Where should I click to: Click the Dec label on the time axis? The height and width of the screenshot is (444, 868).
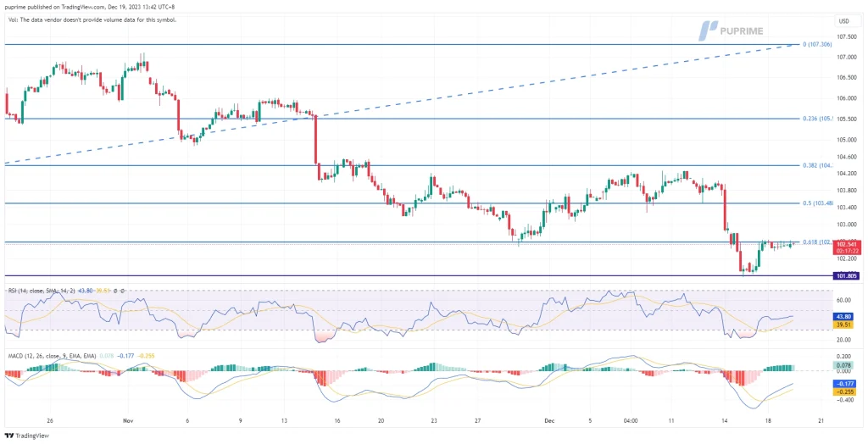[x=548, y=420]
